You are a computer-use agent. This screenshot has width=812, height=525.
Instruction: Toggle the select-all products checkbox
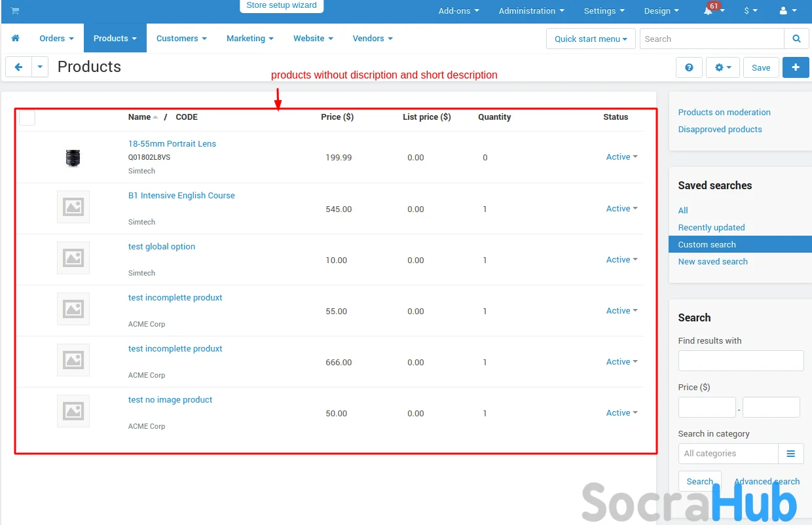[x=27, y=118]
